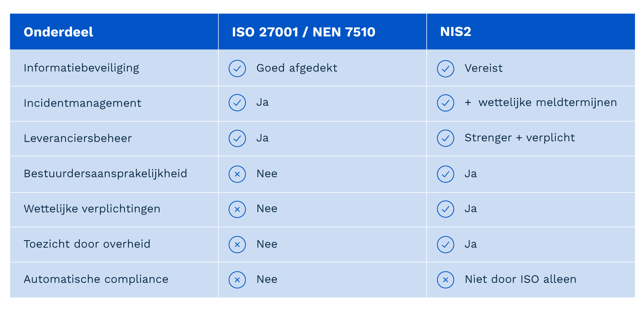Click the NIS2 checkmark for Wettelijke verplichtingen

(x=446, y=209)
